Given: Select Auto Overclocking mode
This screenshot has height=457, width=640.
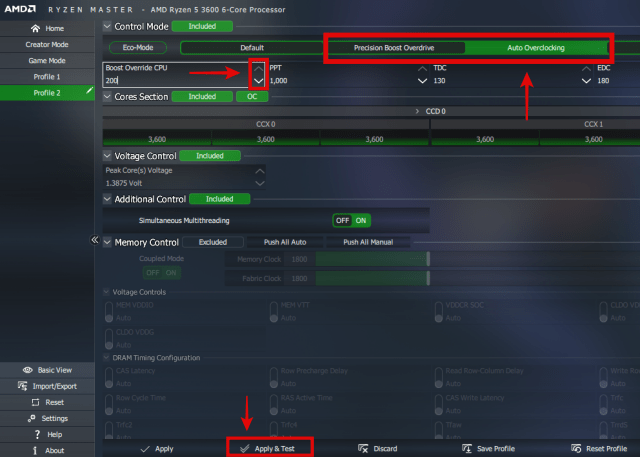Looking at the screenshot, I should 536,48.
